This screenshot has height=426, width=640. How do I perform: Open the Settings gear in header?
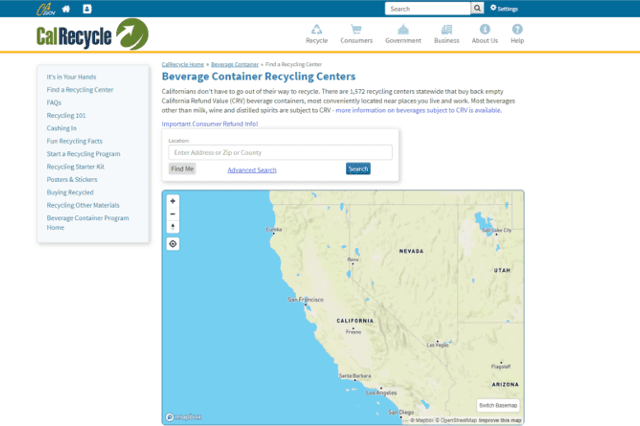tap(504, 9)
